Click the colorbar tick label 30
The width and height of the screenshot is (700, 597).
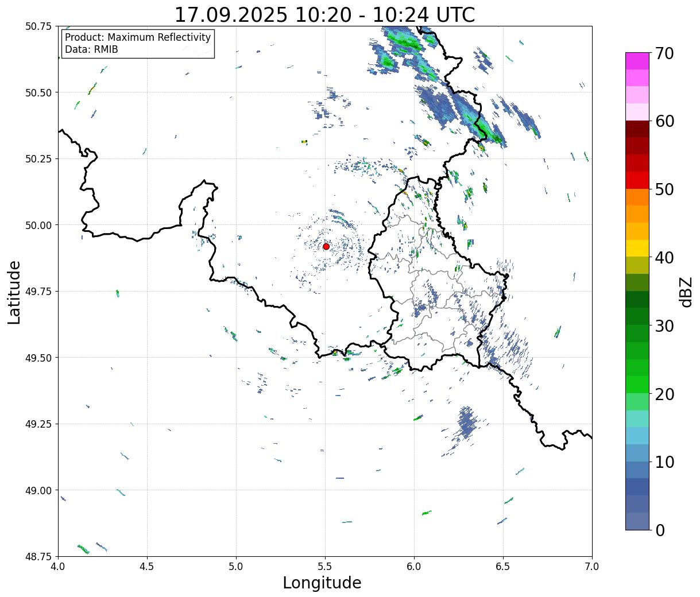coord(664,326)
